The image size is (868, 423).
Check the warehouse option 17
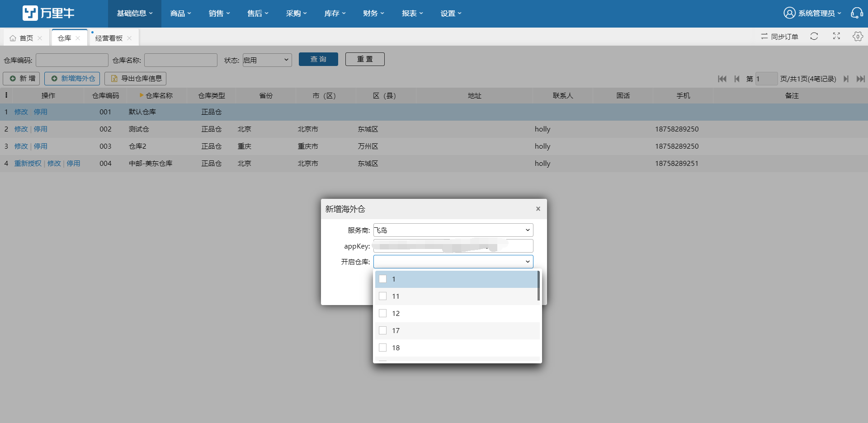pyautogui.click(x=383, y=330)
